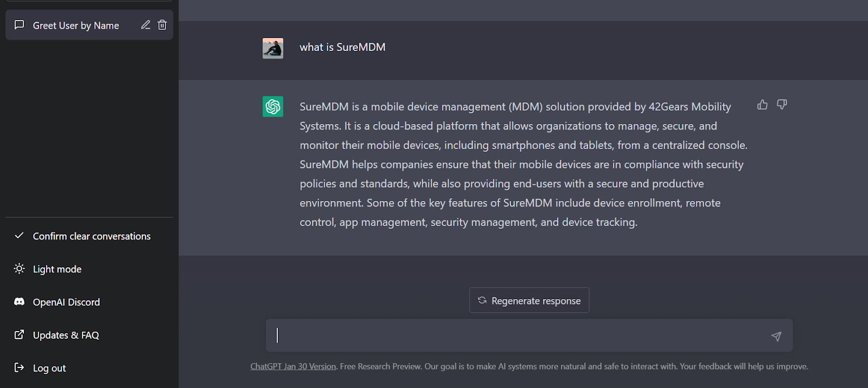Click the 'Free Research Preview' footer text
Viewport: 868px width, 388px height.
(x=381, y=367)
